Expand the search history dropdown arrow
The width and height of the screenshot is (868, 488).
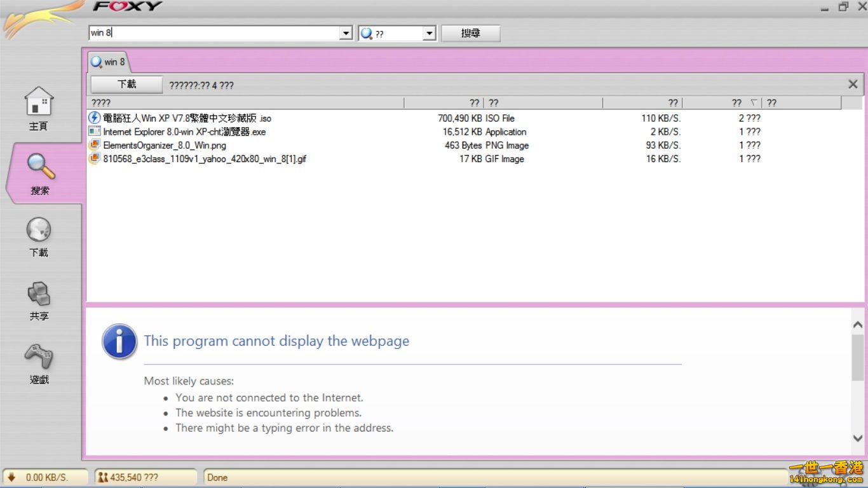pos(346,33)
